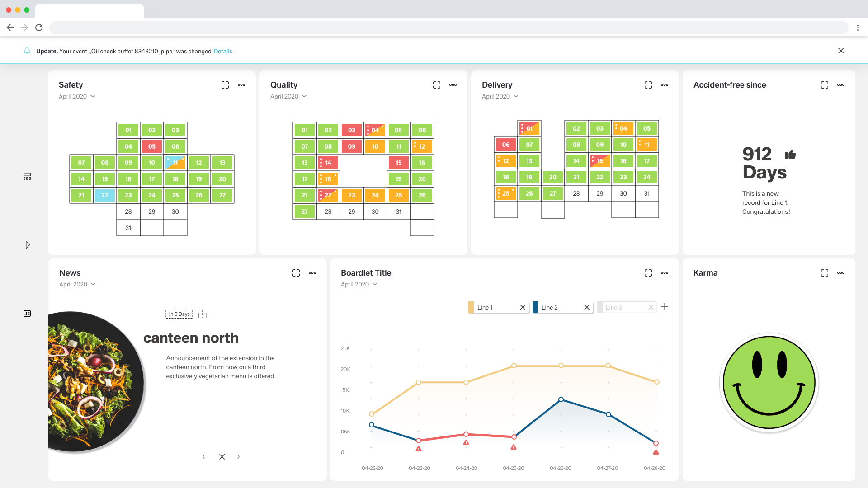Go to next news item arrow
The height and width of the screenshot is (488, 868).
[239, 457]
